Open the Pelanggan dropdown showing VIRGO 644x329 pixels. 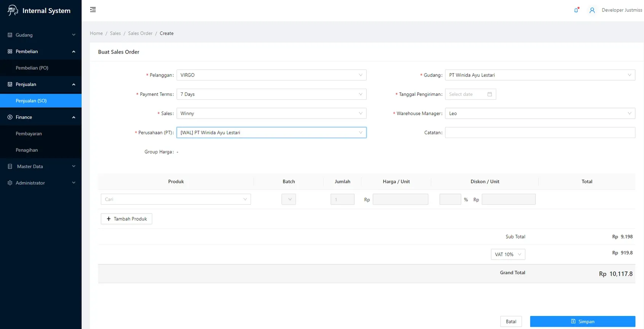tap(272, 75)
